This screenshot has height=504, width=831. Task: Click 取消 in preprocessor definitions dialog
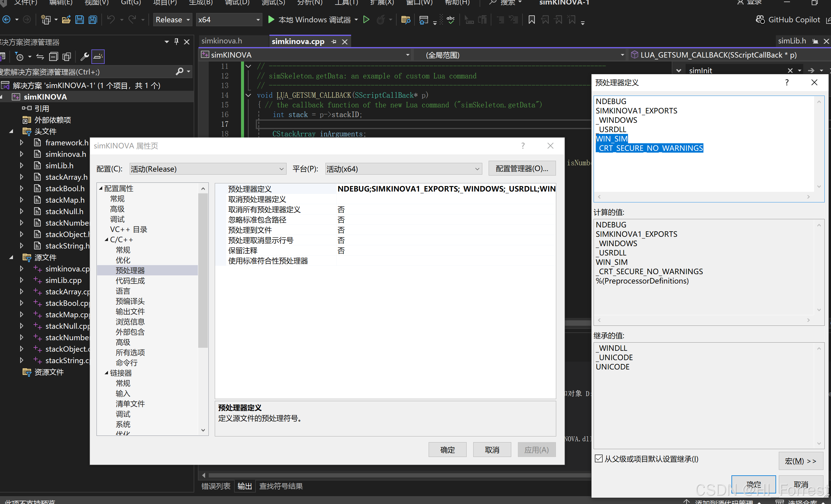click(x=801, y=484)
